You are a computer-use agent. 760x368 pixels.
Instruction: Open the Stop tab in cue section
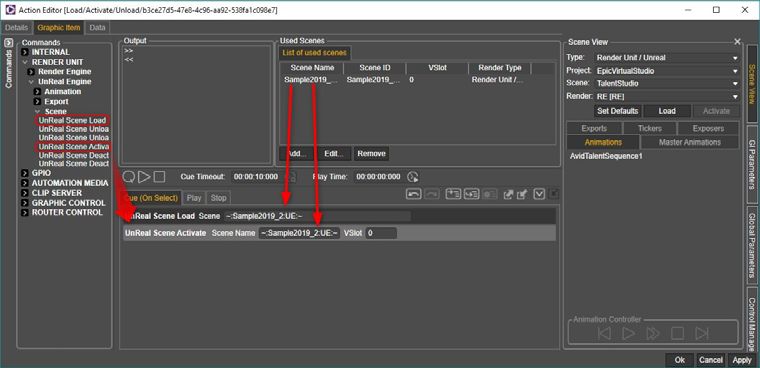(219, 198)
